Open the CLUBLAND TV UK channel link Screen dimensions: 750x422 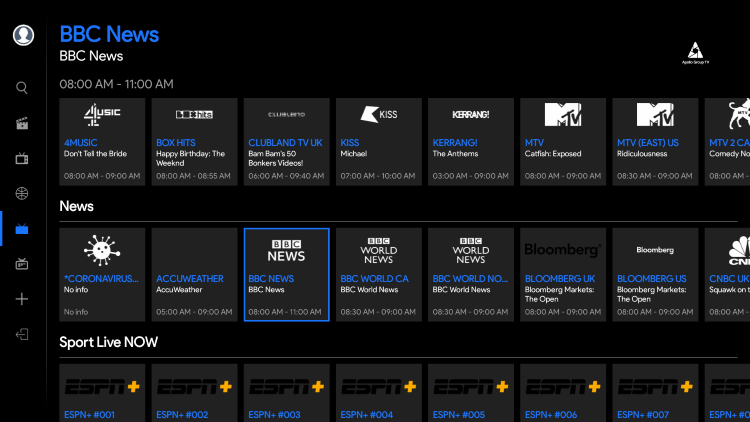(285, 143)
